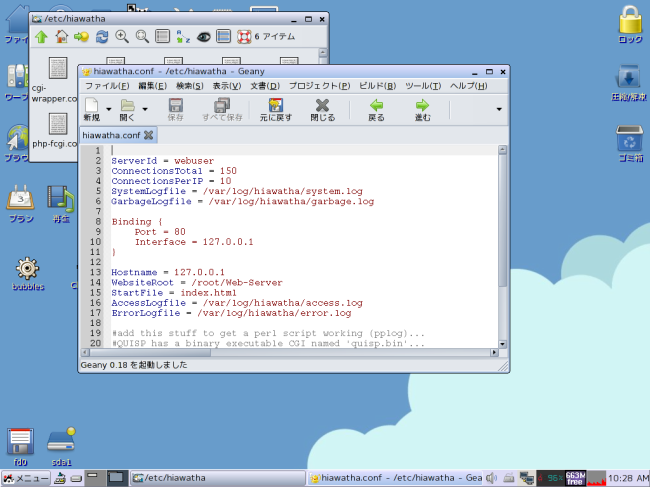Click the lifebuoy help icon in file manager
Image resolution: width=650 pixels, height=487 pixels.
[x=244, y=37]
